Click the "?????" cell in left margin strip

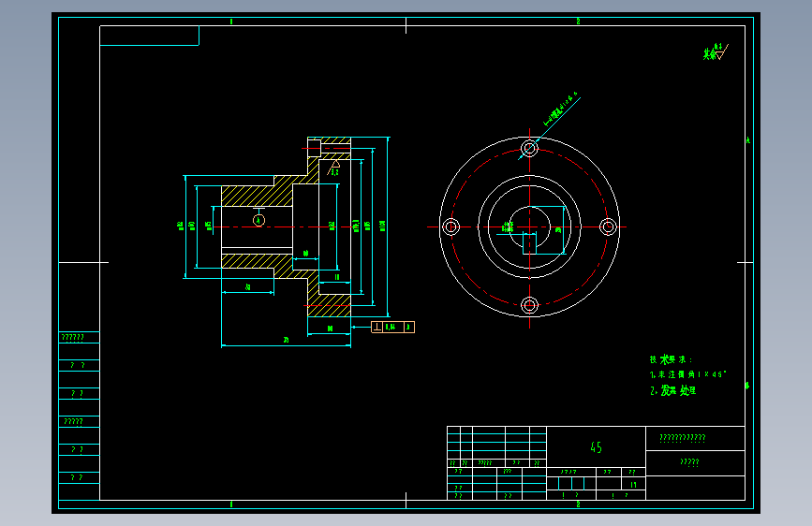tap(80, 421)
